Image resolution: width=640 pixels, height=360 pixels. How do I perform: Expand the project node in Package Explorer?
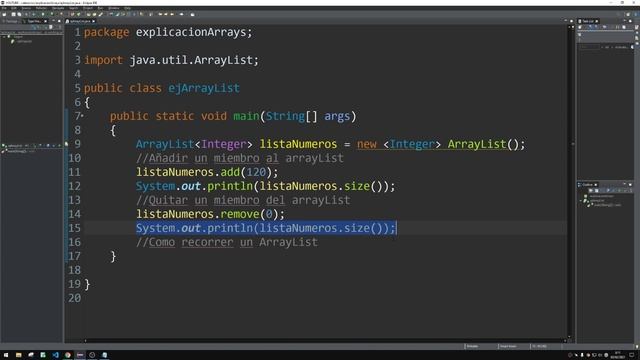pyautogui.click(x=4, y=36)
